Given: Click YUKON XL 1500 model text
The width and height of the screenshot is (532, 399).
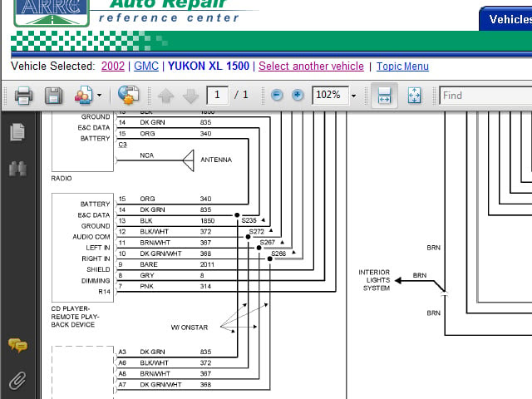Looking at the screenshot, I should (x=209, y=66).
